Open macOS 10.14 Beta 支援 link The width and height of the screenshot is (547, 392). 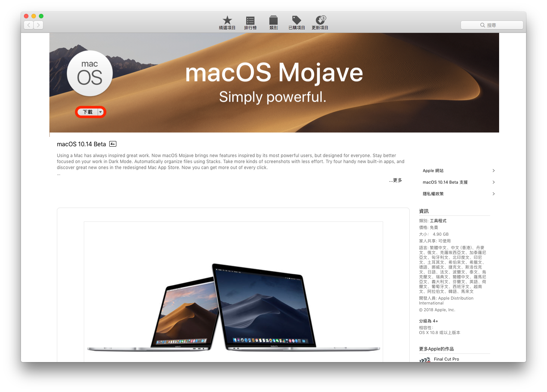445,182
